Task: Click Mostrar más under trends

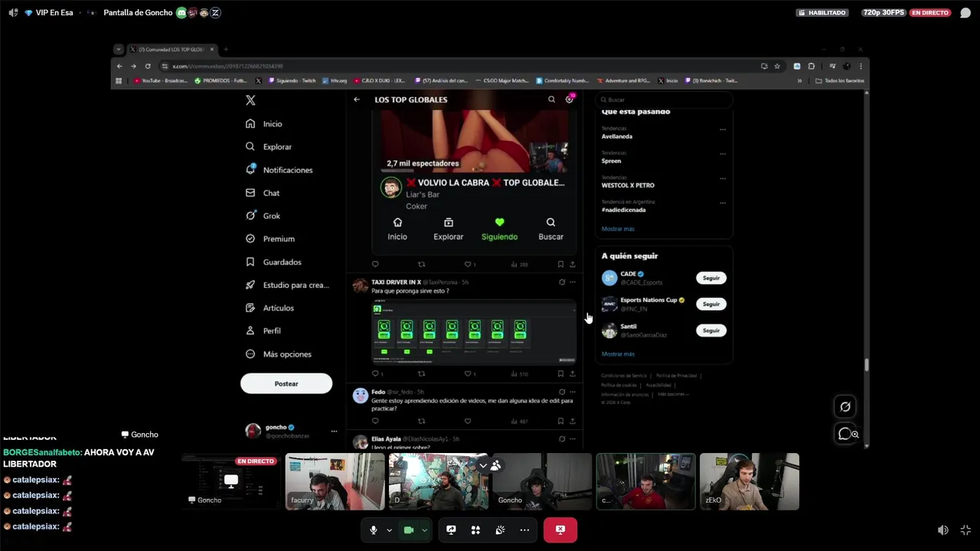Action: 618,229
